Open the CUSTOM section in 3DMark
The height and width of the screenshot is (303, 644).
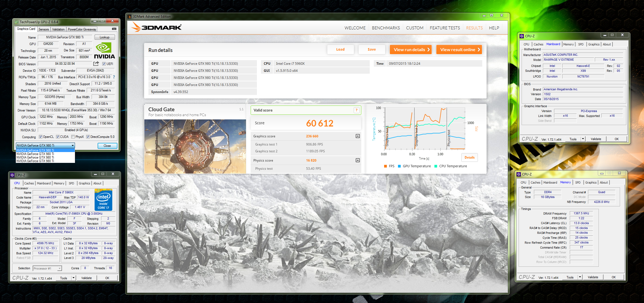(x=415, y=28)
